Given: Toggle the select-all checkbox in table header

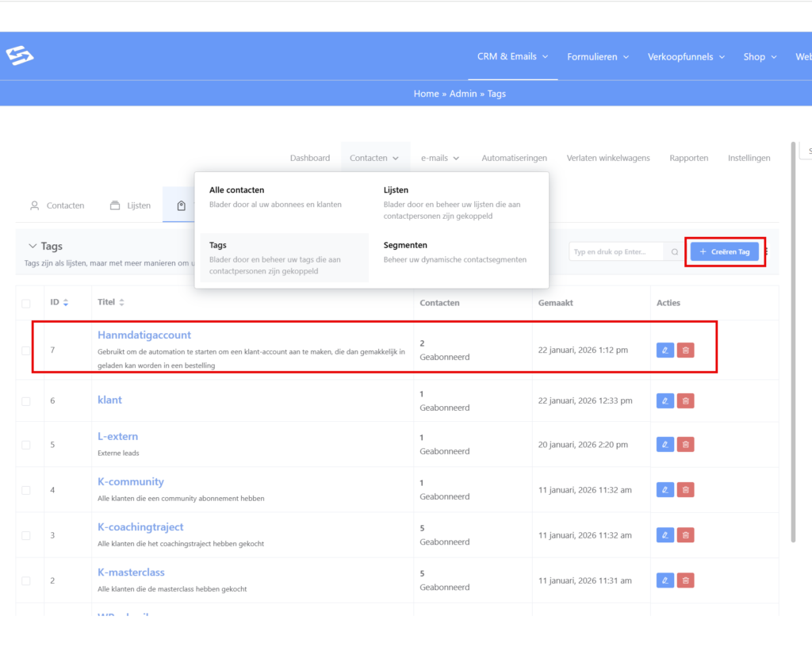Looking at the screenshot, I should pyautogui.click(x=26, y=304).
